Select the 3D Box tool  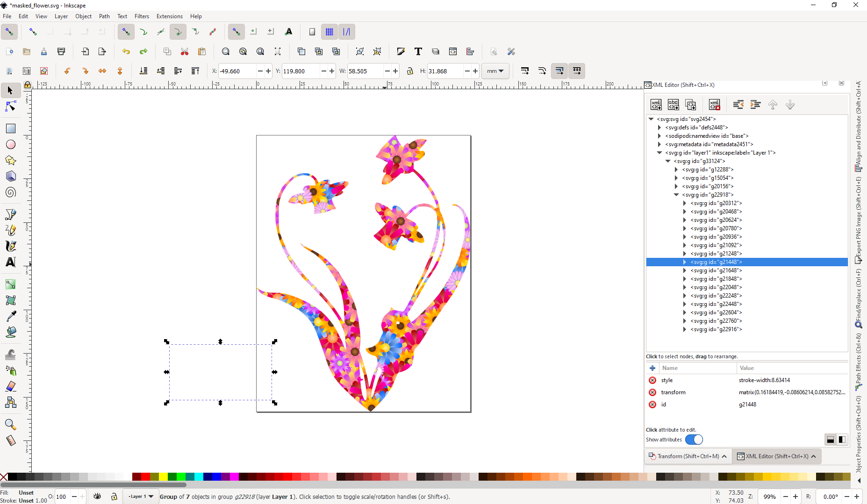point(10,177)
